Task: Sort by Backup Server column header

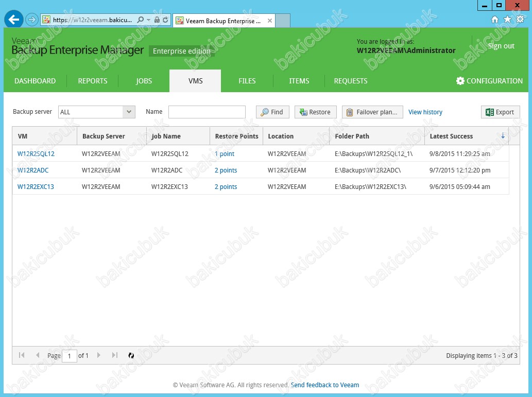Action: [x=112, y=136]
